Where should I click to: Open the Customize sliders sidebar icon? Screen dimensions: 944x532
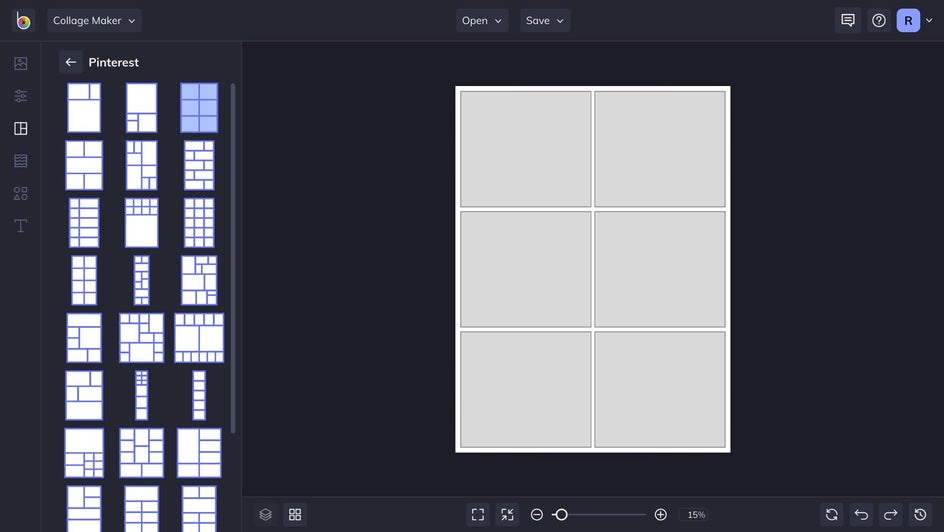click(x=20, y=96)
